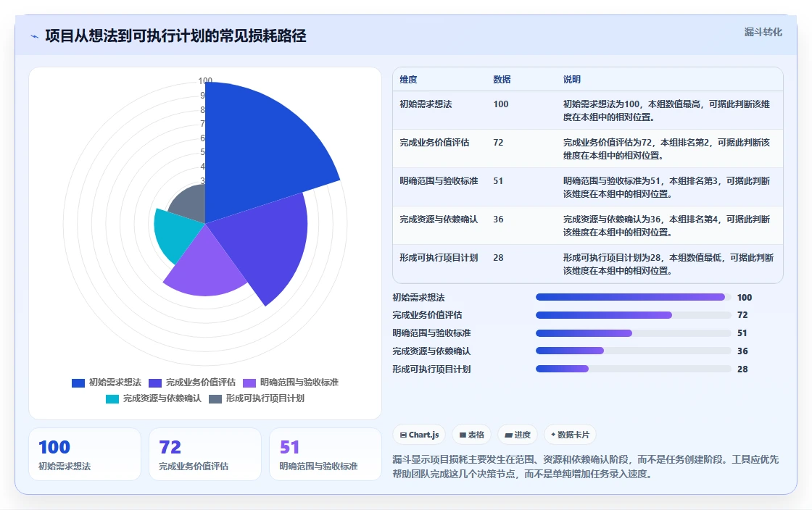
Task: Click the Chart.js tag chip
Action: 420,435
